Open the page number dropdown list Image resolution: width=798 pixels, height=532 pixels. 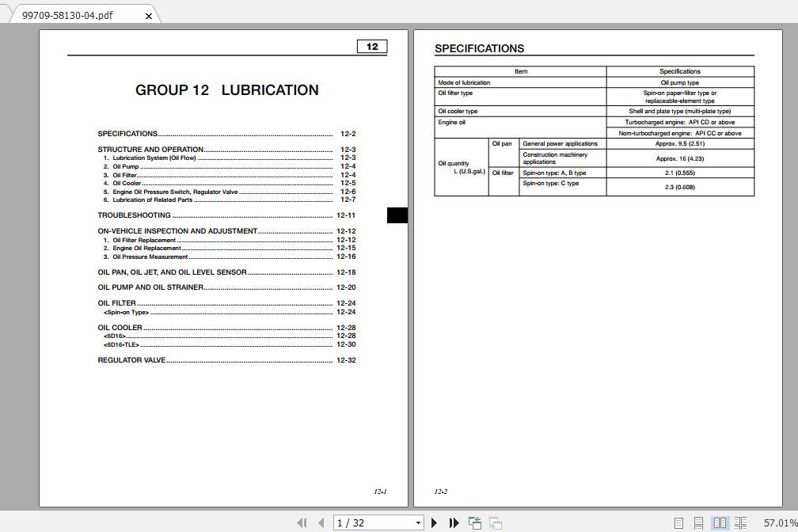(x=418, y=522)
